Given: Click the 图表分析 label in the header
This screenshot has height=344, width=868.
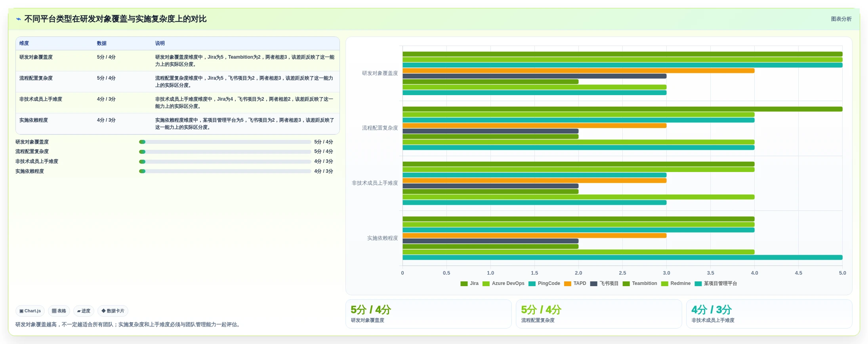Looking at the screenshot, I should click(x=841, y=19).
